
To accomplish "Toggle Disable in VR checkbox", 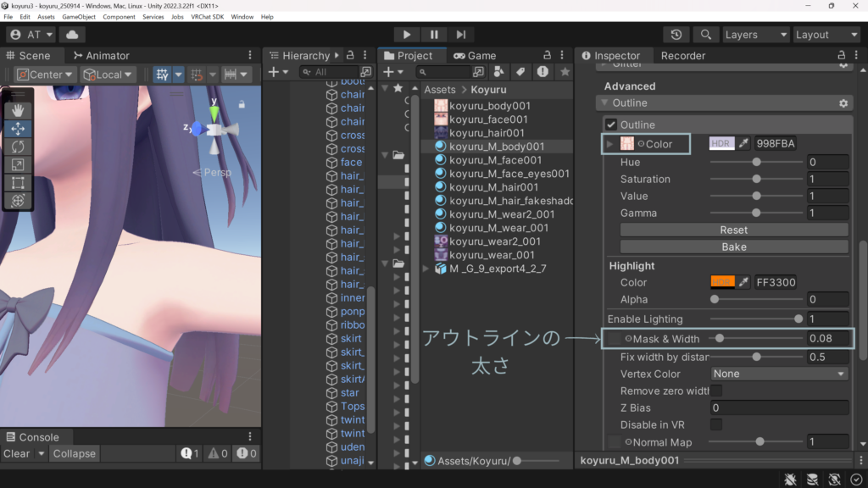I will (715, 425).
